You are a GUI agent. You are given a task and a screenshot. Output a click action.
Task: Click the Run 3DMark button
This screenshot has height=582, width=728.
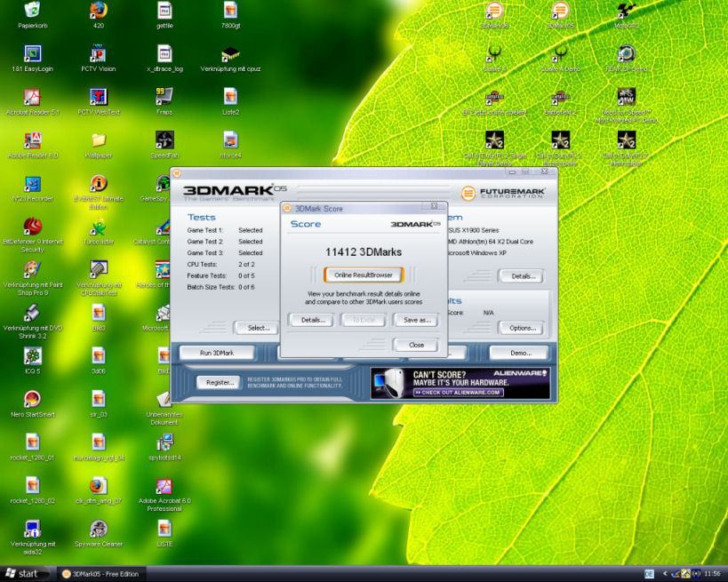(217, 353)
